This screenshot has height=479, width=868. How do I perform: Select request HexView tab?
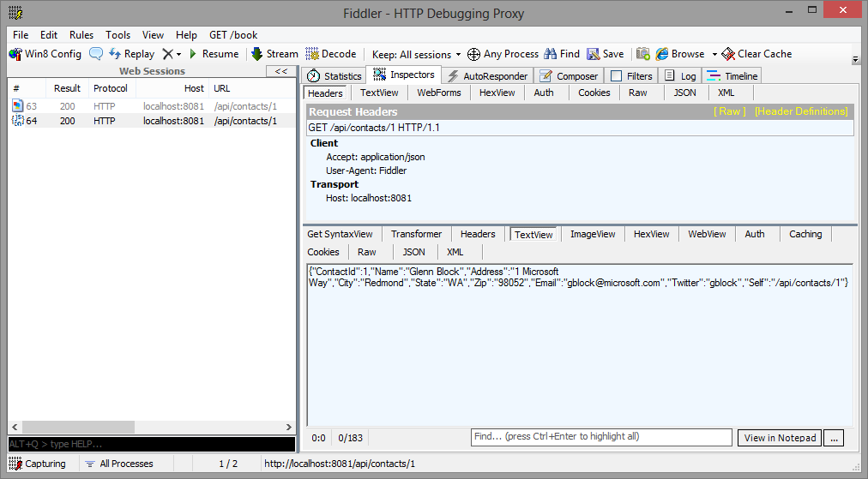point(497,93)
